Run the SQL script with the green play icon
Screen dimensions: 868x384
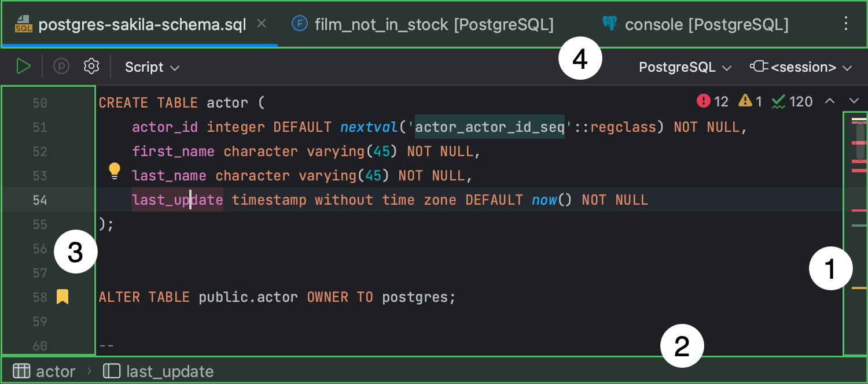pyautogui.click(x=23, y=67)
